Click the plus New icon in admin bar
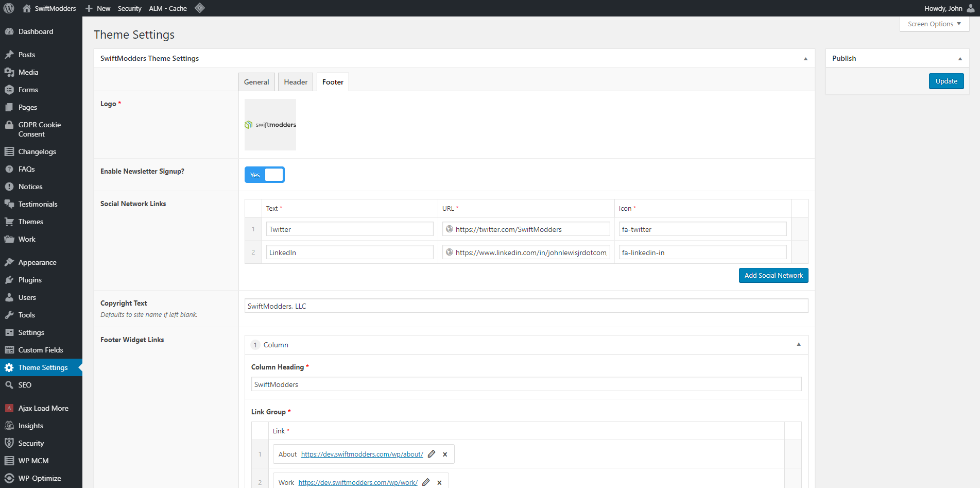This screenshot has height=488, width=980. coord(89,8)
